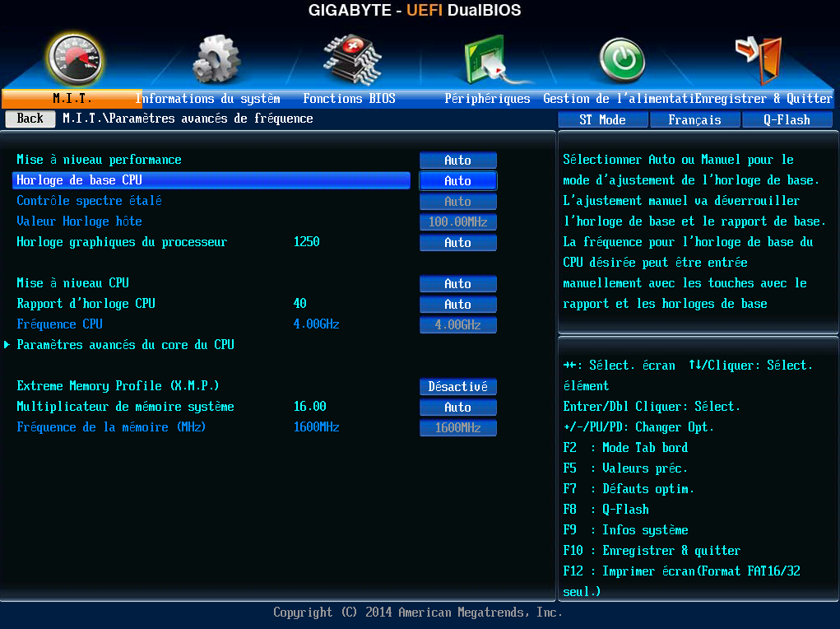840x629 pixels.
Task: Click the F7 Défauts optim. help line
Action: click(x=629, y=489)
